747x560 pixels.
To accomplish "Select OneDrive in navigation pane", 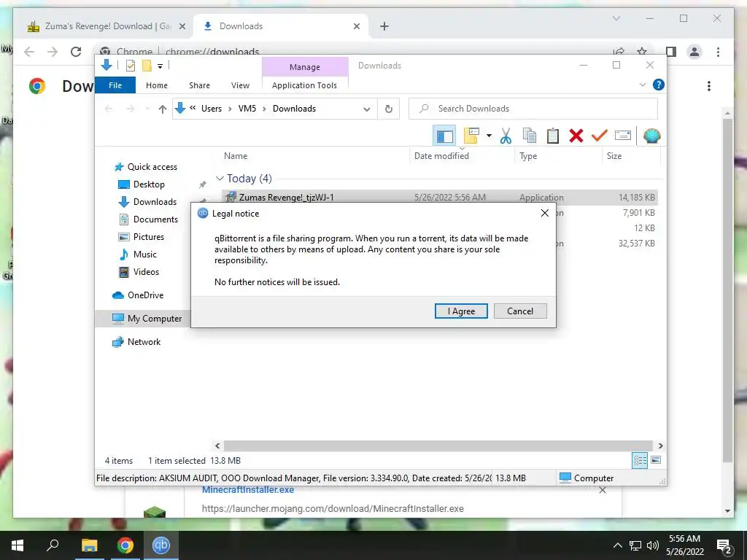I will coord(145,295).
